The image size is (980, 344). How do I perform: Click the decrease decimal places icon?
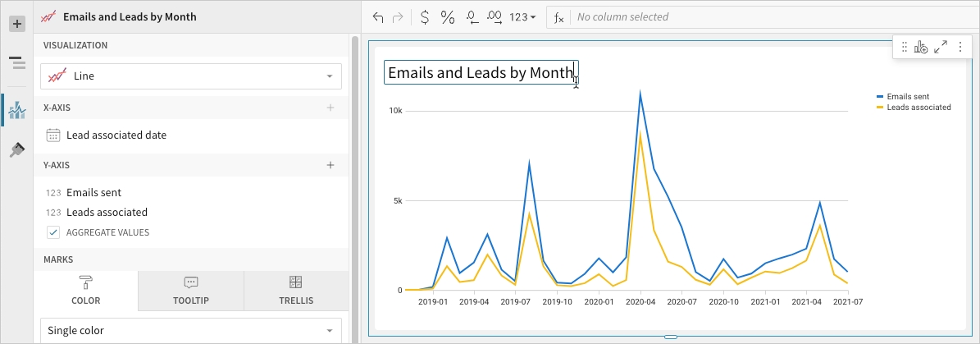pos(472,17)
